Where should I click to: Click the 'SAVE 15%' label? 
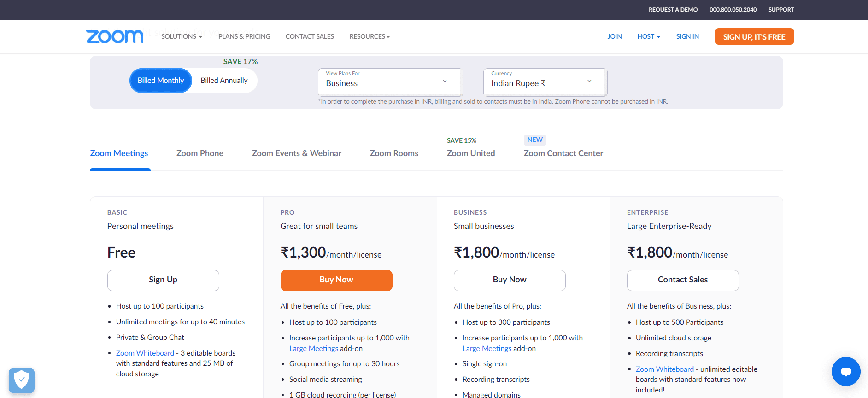click(x=462, y=140)
